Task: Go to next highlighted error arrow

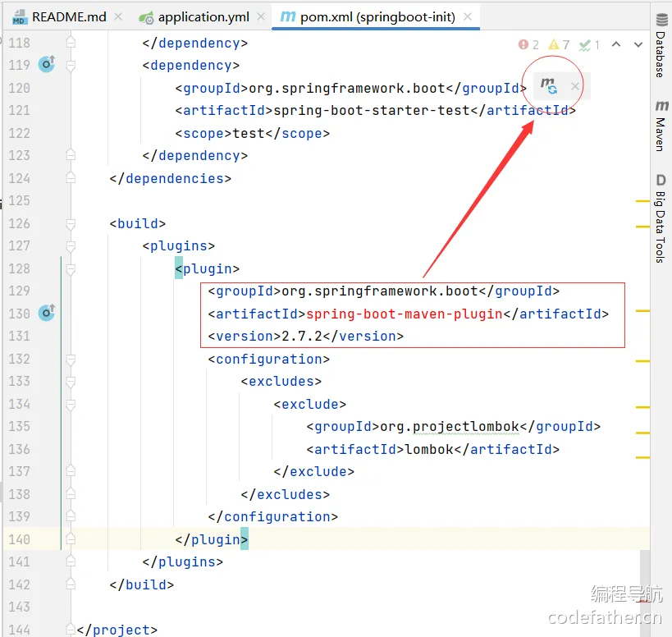Action: (x=638, y=44)
